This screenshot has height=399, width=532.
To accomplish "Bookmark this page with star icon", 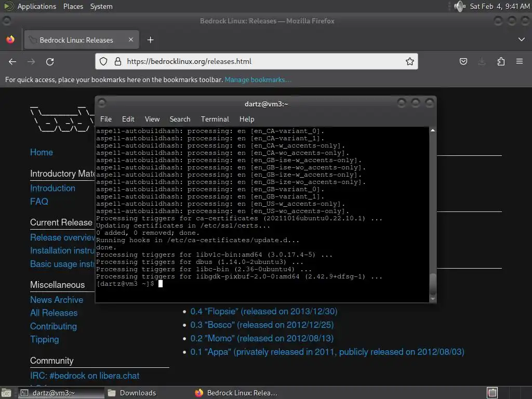I will [410, 61].
